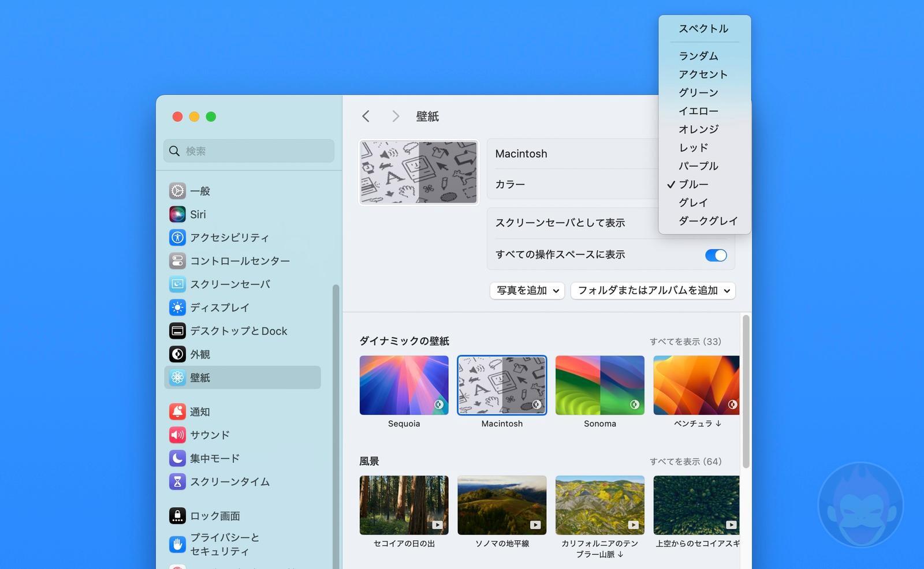
Task: Open the 通知 notifications bell icon
Action: (177, 411)
